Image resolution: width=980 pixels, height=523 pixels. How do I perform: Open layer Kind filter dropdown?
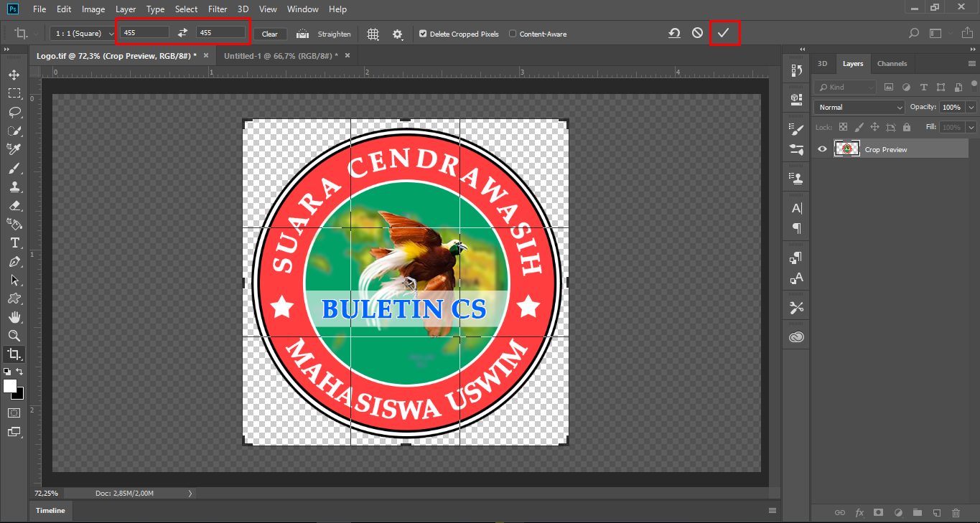846,87
